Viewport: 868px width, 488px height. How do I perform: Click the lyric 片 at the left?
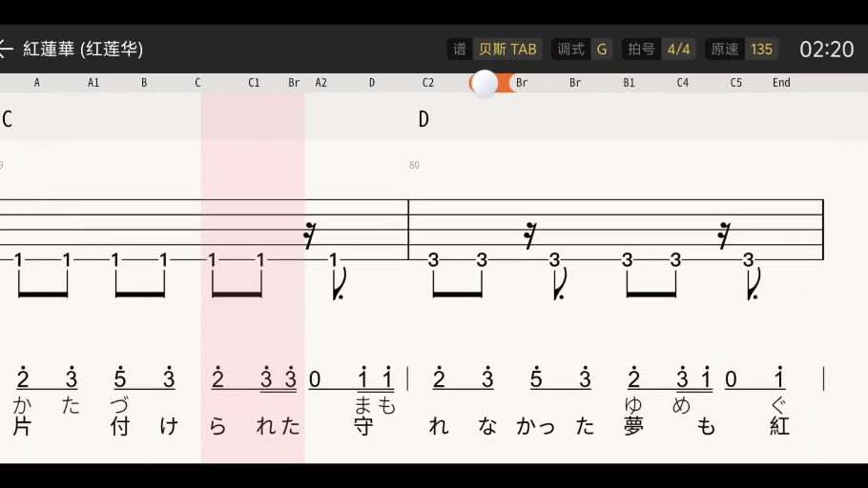click(x=22, y=426)
